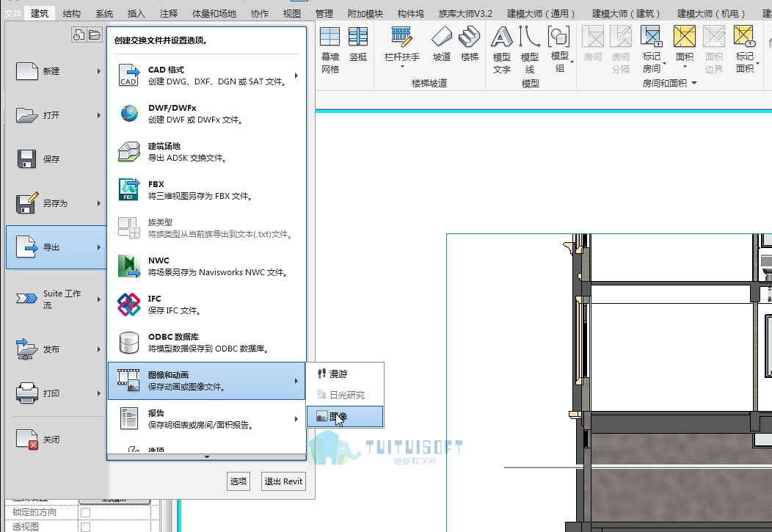Click the recent documents icon
This screenshot has width=772, height=532.
point(79,35)
